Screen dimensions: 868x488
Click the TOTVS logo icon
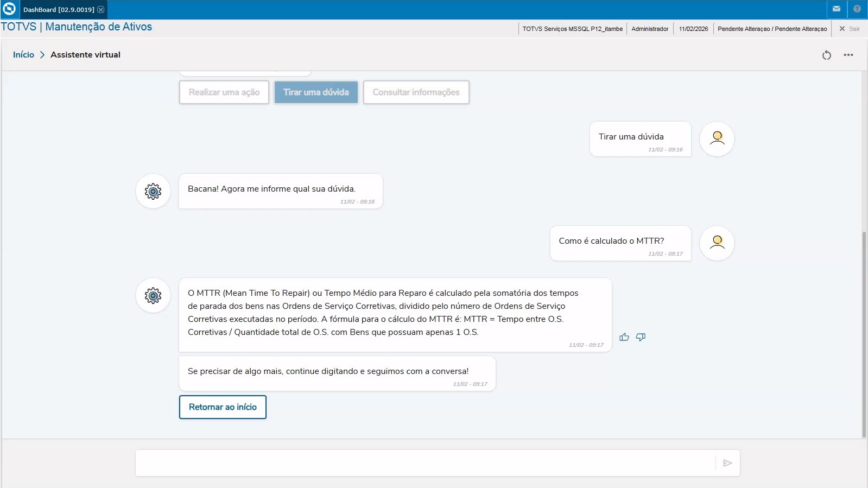point(9,9)
